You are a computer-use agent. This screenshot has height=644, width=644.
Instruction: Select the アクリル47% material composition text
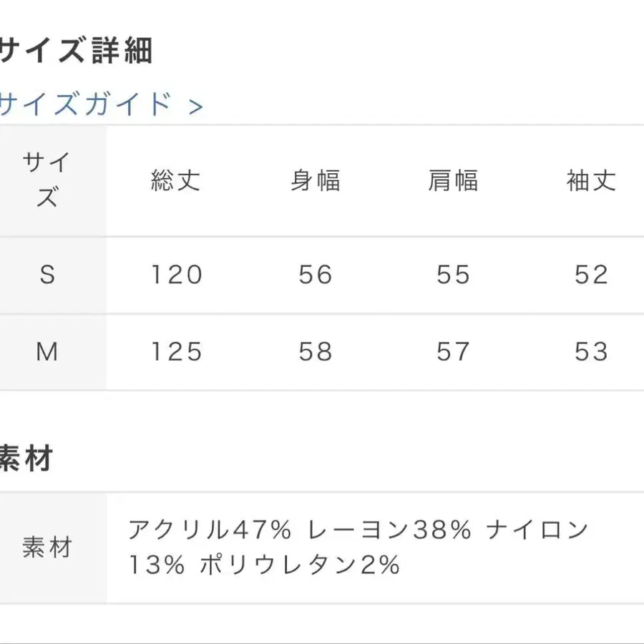click(210, 530)
